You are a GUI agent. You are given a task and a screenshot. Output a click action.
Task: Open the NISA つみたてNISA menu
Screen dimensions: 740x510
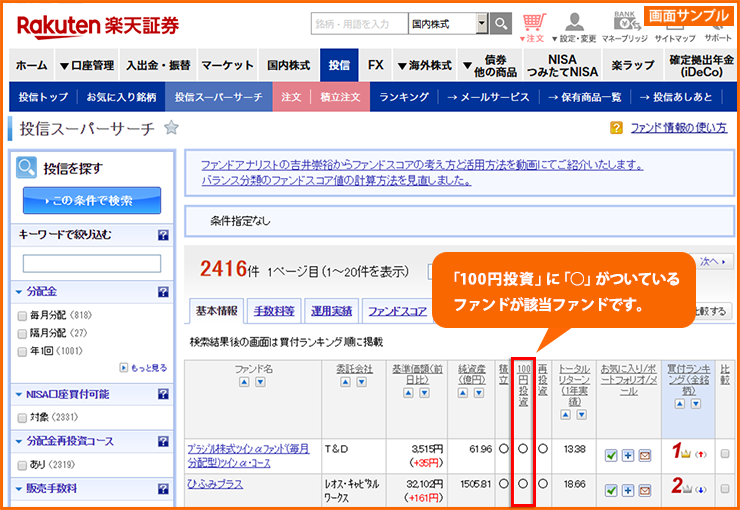(562, 65)
